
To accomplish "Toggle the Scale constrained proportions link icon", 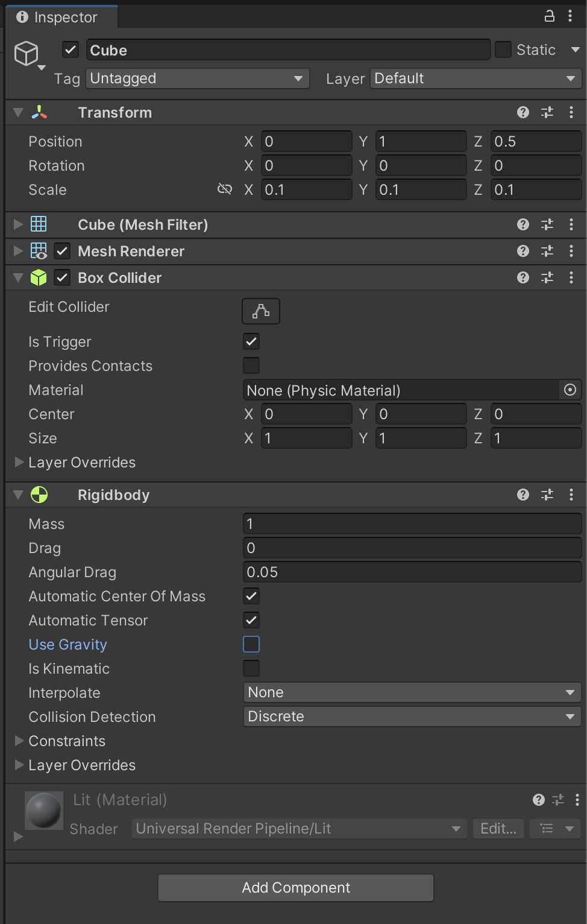I will [x=225, y=189].
